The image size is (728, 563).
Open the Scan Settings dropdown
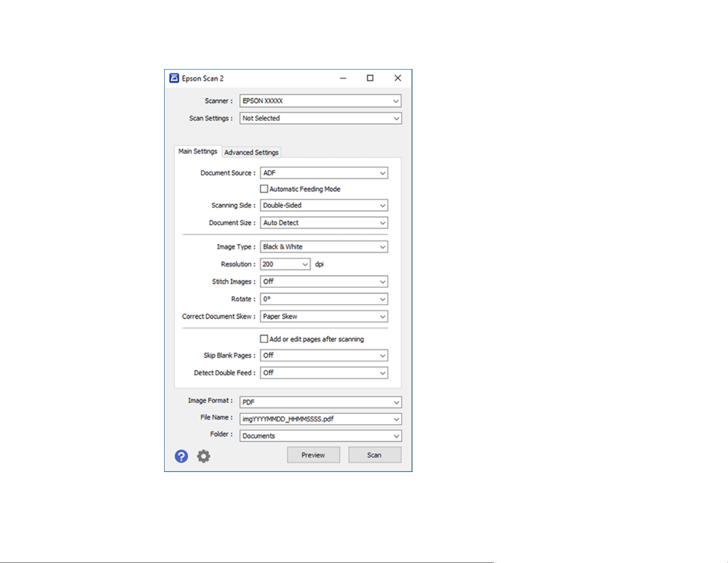pyautogui.click(x=320, y=118)
